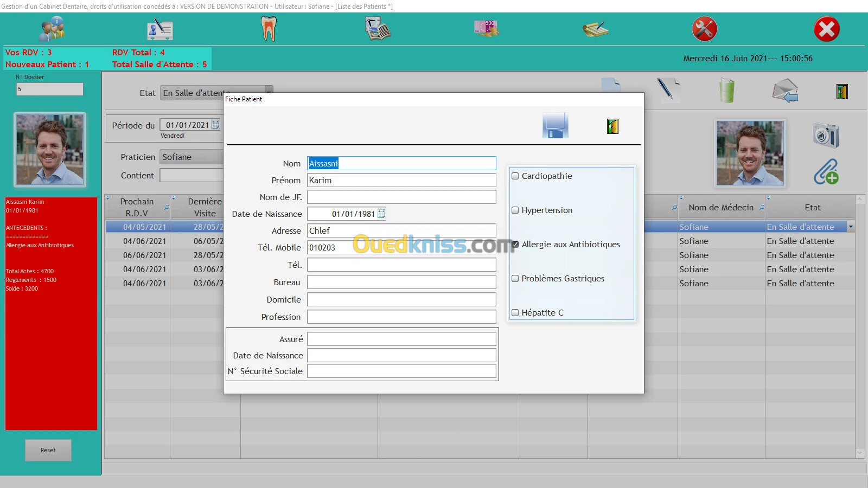Check the Hypertension checkbox
The width and height of the screenshot is (868, 488).
(515, 210)
